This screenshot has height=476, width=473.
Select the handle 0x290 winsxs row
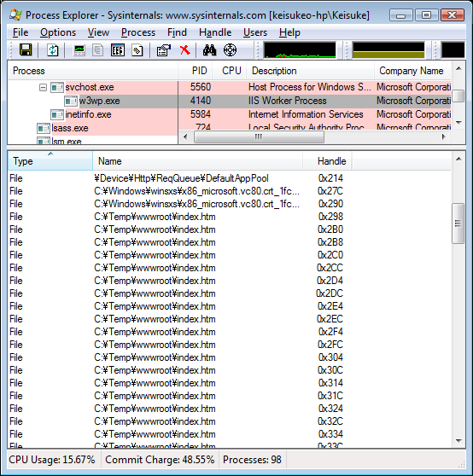[x=230, y=204]
